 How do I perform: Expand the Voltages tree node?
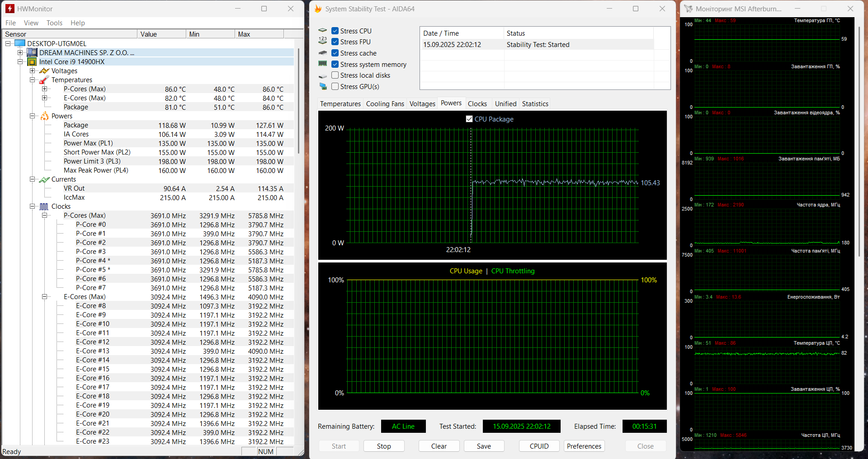tap(32, 71)
